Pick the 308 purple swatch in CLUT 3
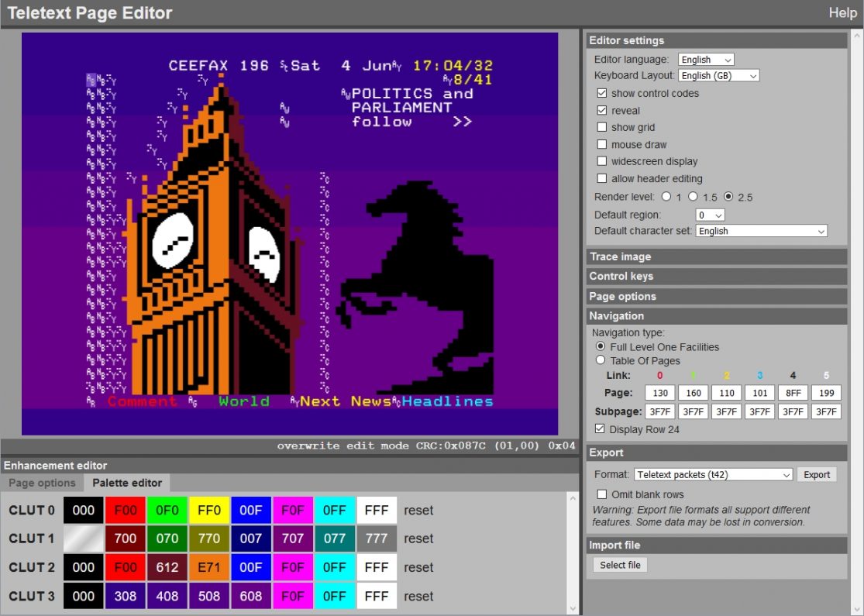Screen dimensions: 864x616 tap(126, 596)
